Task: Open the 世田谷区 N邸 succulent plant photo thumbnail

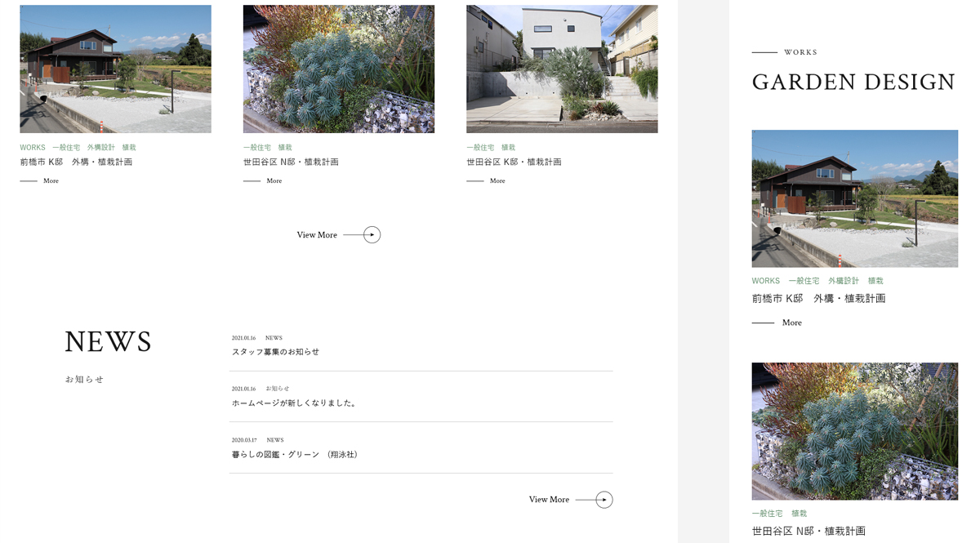Action: (339, 69)
